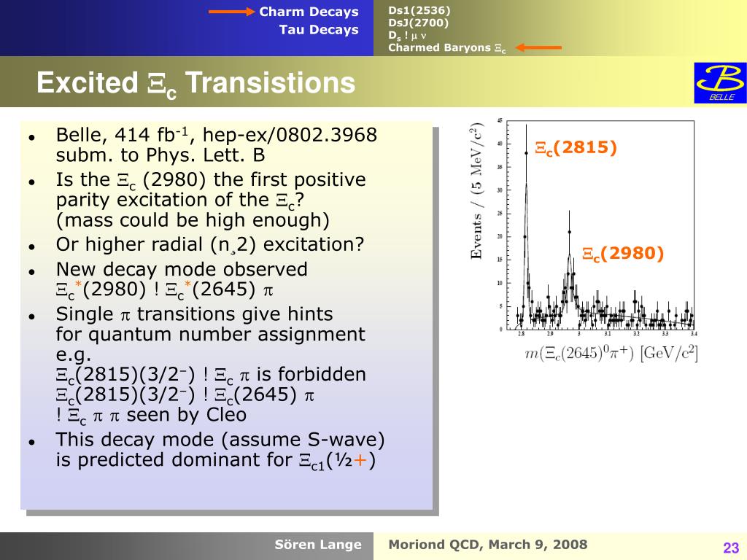This screenshot has height=560, width=747.
Task: Click '! Ξc π π seen by Cleo'
Action: point(151,415)
